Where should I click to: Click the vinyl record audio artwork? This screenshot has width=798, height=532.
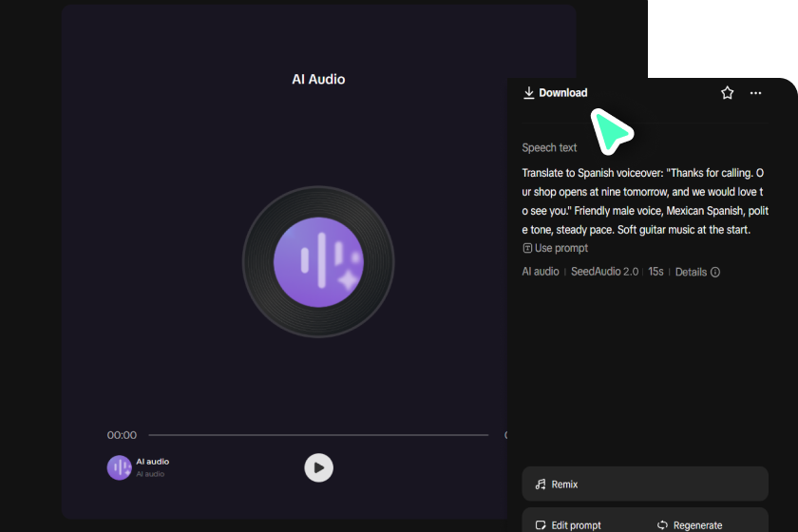pos(318,262)
